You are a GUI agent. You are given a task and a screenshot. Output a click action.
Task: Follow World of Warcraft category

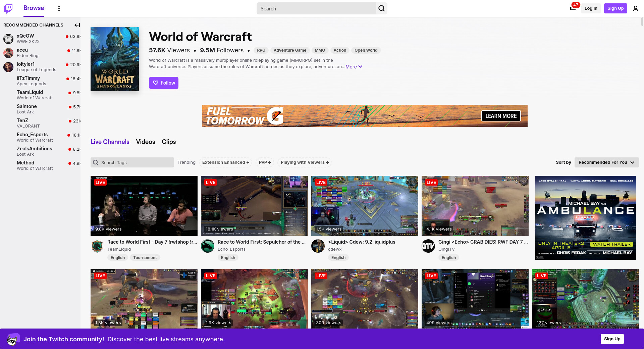[164, 83]
